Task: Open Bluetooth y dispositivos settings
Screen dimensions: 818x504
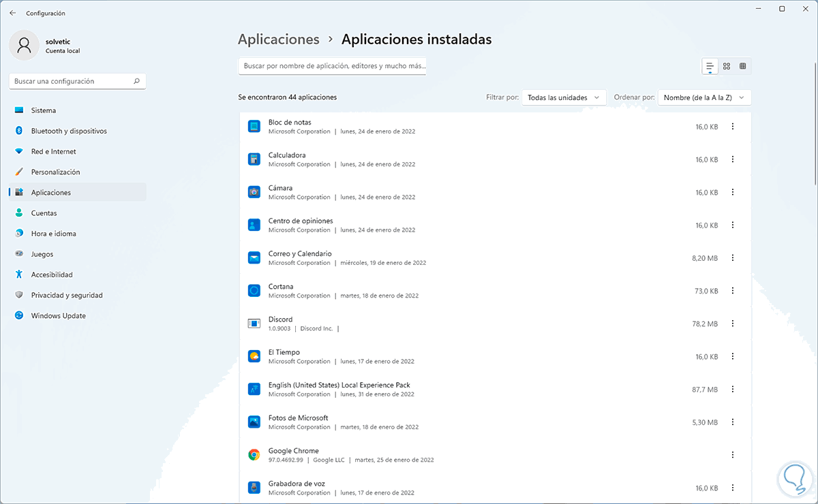Action: [x=78, y=131]
